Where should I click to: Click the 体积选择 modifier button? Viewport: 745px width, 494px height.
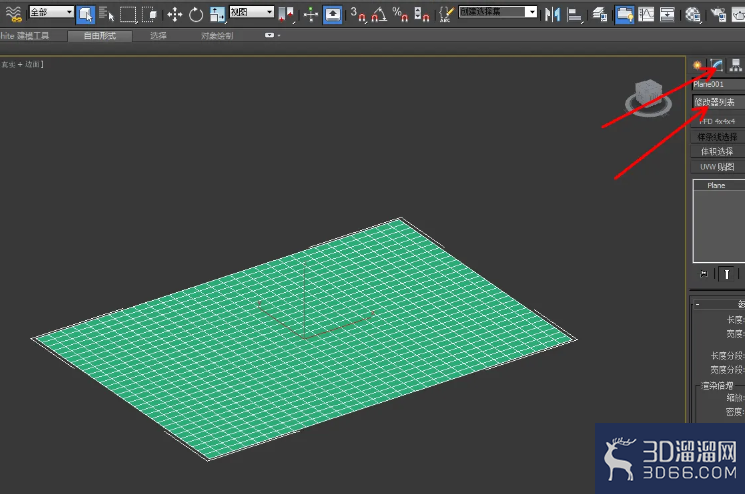pos(717,152)
